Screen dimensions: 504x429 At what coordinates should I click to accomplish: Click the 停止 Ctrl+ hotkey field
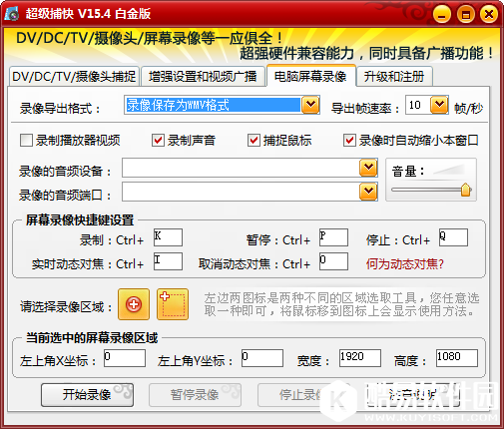[x=453, y=237]
